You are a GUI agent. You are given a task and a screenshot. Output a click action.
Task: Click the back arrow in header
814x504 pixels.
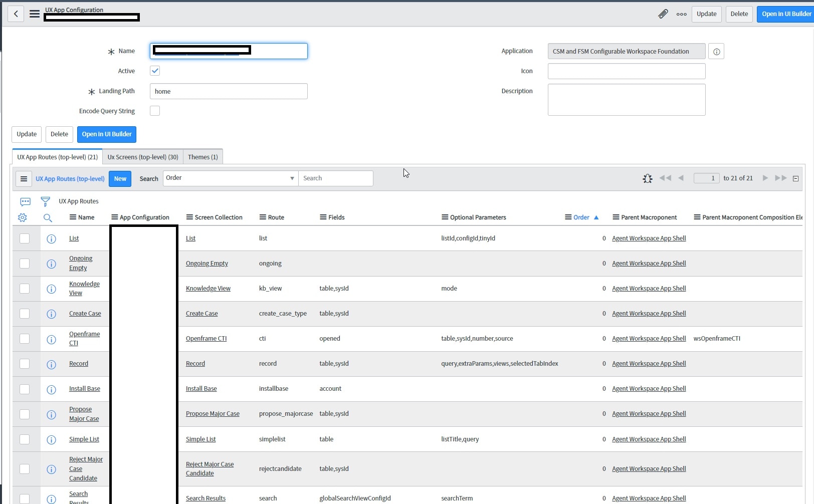pos(16,14)
